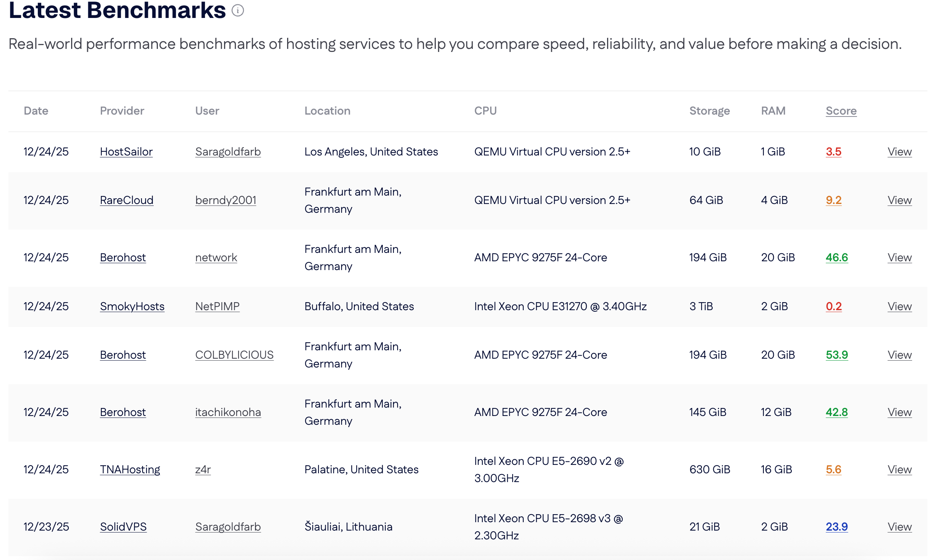Open the SmokyHosts provider link
Image resolution: width=932 pixels, height=560 pixels.
click(x=132, y=306)
